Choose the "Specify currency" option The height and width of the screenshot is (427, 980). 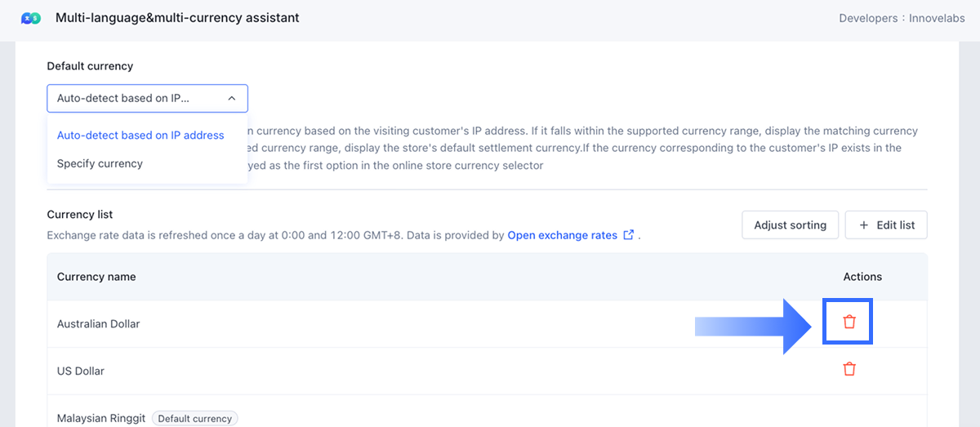coord(100,164)
